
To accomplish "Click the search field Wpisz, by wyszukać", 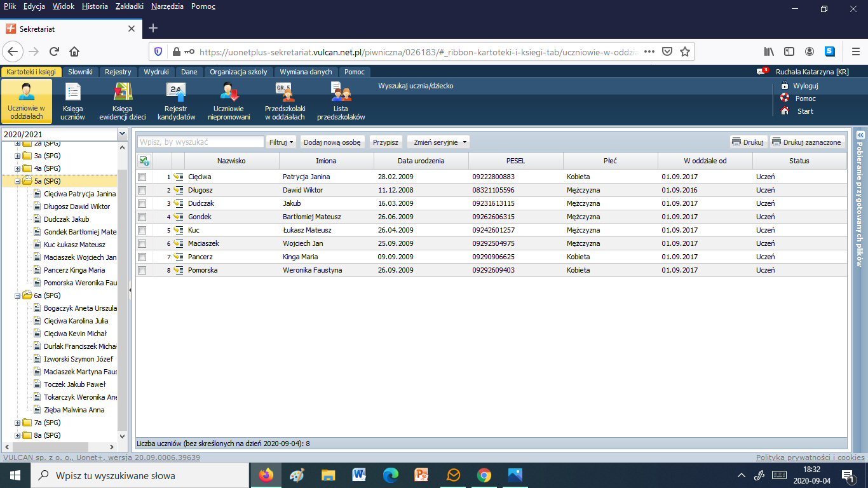I will pyautogui.click(x=200, y=142).
